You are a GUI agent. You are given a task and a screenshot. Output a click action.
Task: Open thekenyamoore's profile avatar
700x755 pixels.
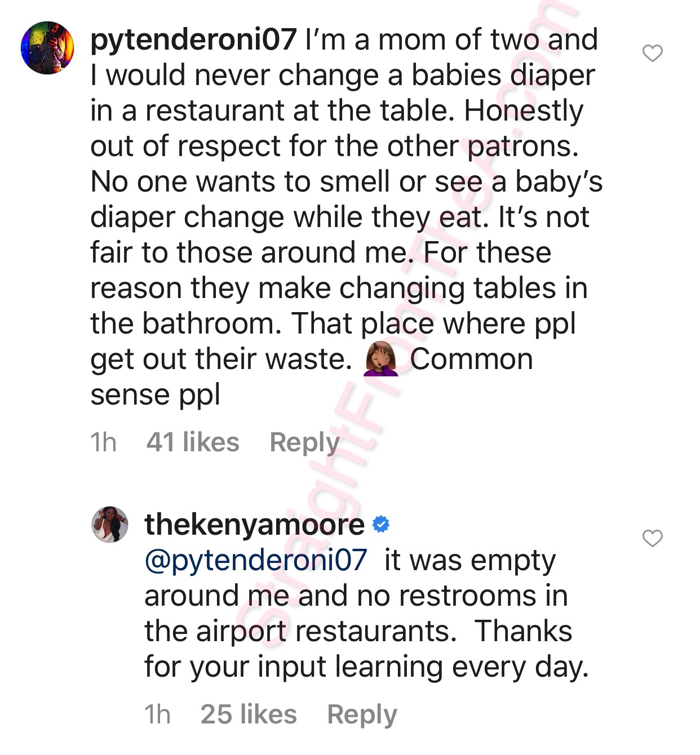110,524
